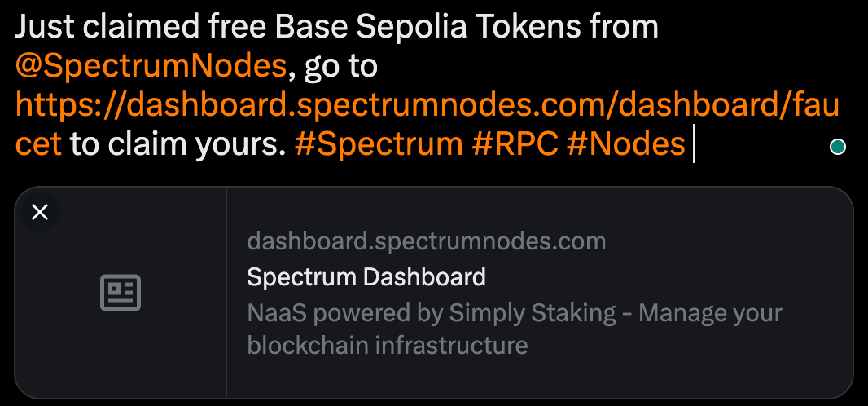The height and width of the screenshot is (406, 868).
Task: Click the word 'Just' at the tweet start
Action: coord(44,28)
